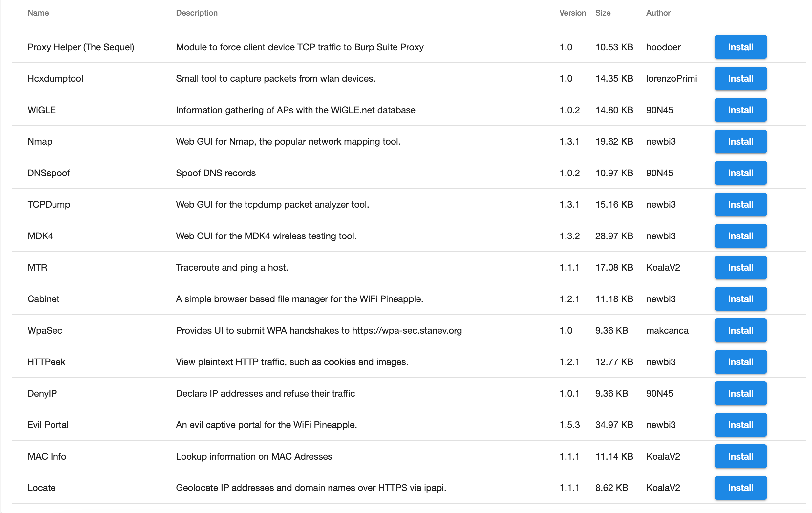Install the WiGLE module
This screenshot has width=812, height=513.
pyautogui.click(x=740, y=110)
